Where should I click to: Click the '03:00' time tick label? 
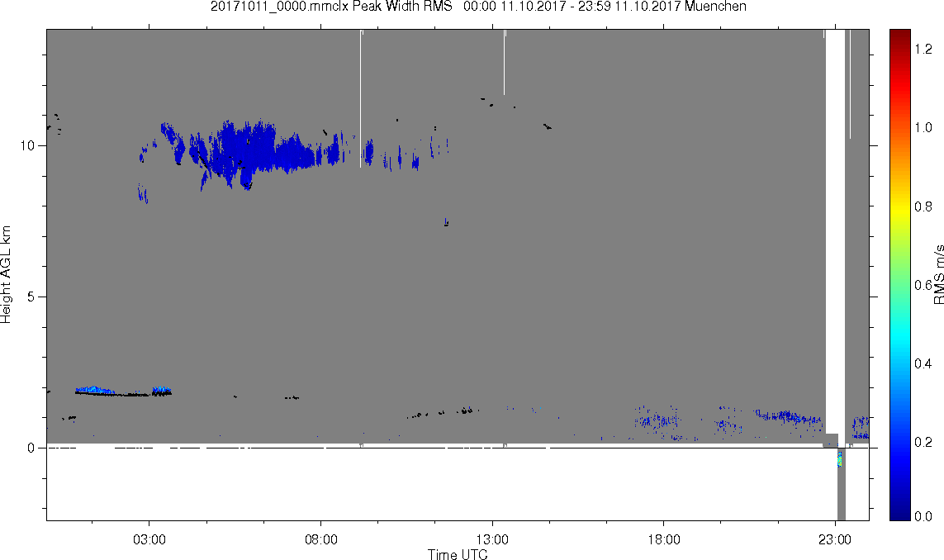pyautogui.click(x=149, y=539)
